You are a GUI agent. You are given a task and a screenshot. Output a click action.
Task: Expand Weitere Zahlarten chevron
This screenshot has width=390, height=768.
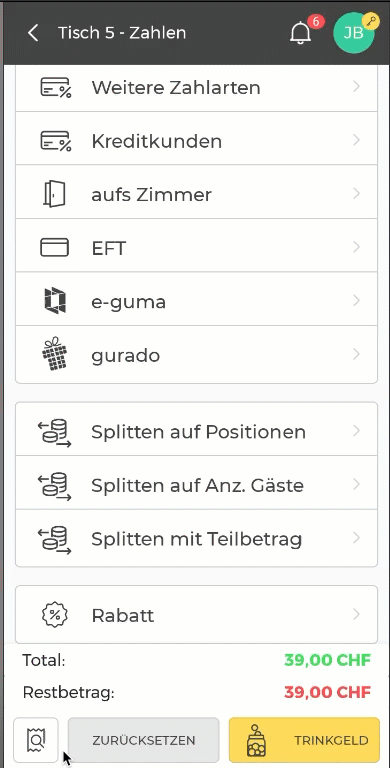click(357, 87)
